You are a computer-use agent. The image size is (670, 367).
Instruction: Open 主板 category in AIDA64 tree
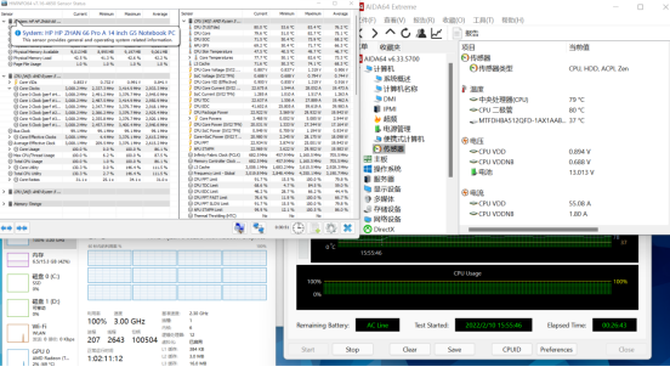point(376,159)
